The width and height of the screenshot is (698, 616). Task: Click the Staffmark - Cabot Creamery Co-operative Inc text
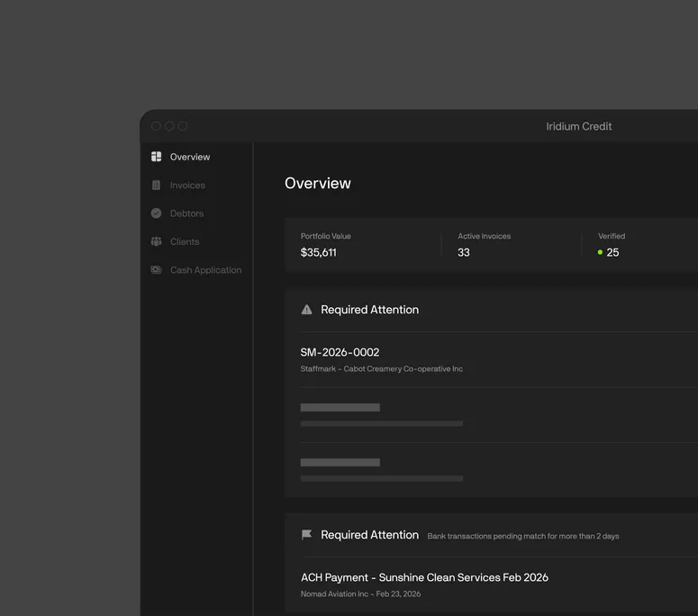pyautogui.click(x=382, y=368)
